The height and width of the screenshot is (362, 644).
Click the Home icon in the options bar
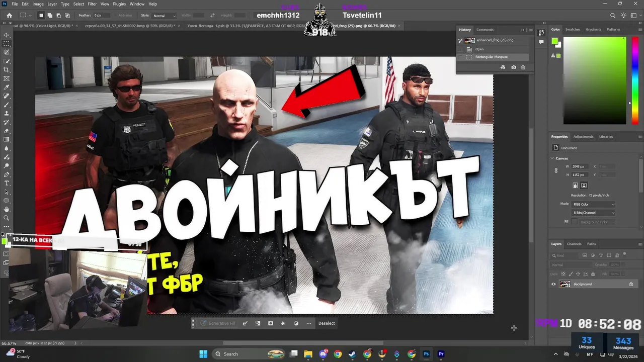(9, 16)
